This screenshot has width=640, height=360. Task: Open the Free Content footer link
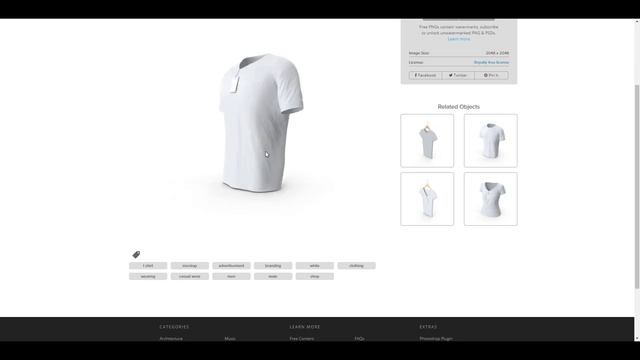[302, 339]
